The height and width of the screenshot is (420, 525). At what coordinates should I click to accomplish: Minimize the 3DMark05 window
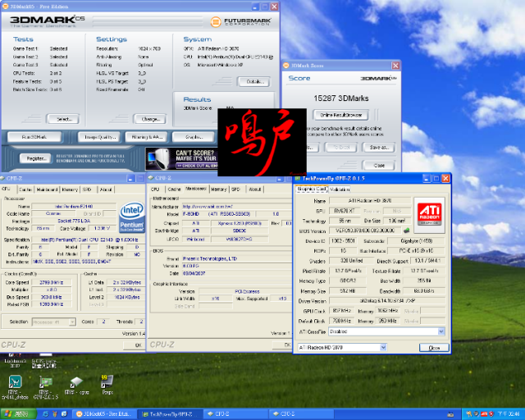tap(255, 7)
